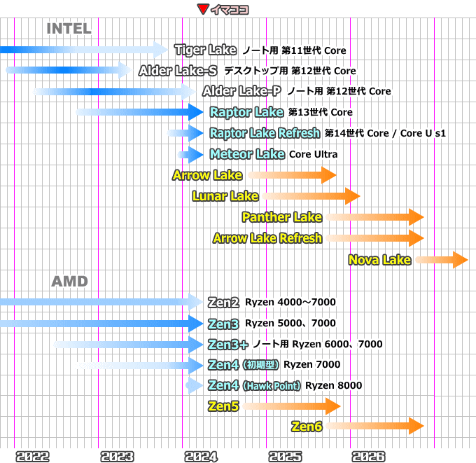Click the blue Zen3+ timeline arrow

(128, 344)
